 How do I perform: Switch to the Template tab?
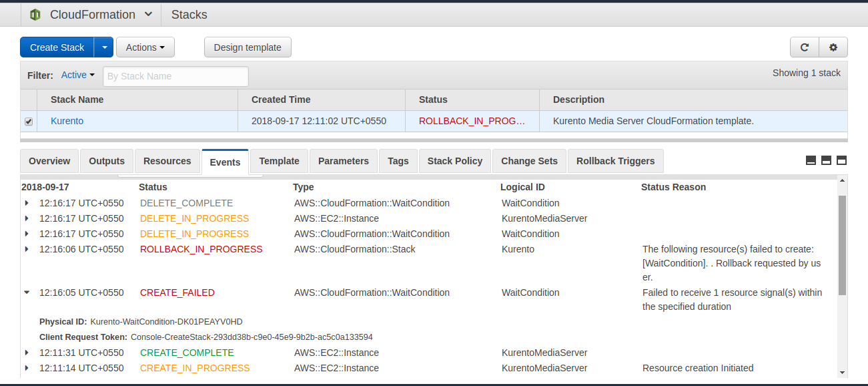tap(279, 161)
